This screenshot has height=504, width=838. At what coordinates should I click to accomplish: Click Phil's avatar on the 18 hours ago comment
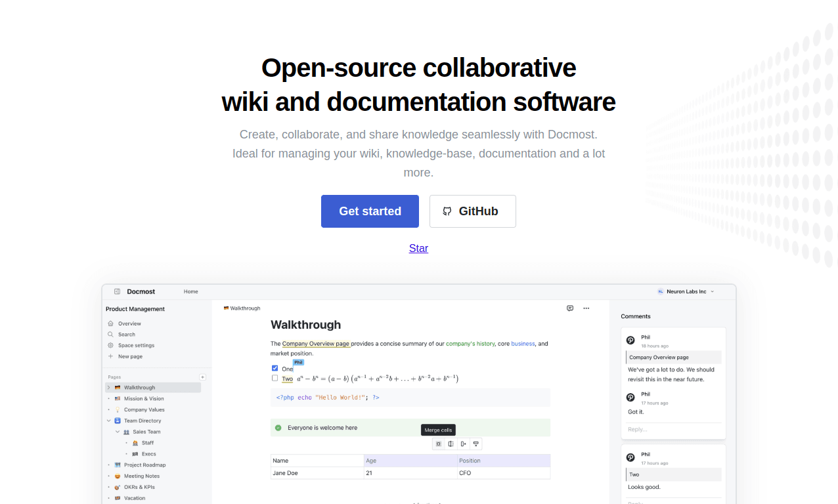tap(630, 341)
